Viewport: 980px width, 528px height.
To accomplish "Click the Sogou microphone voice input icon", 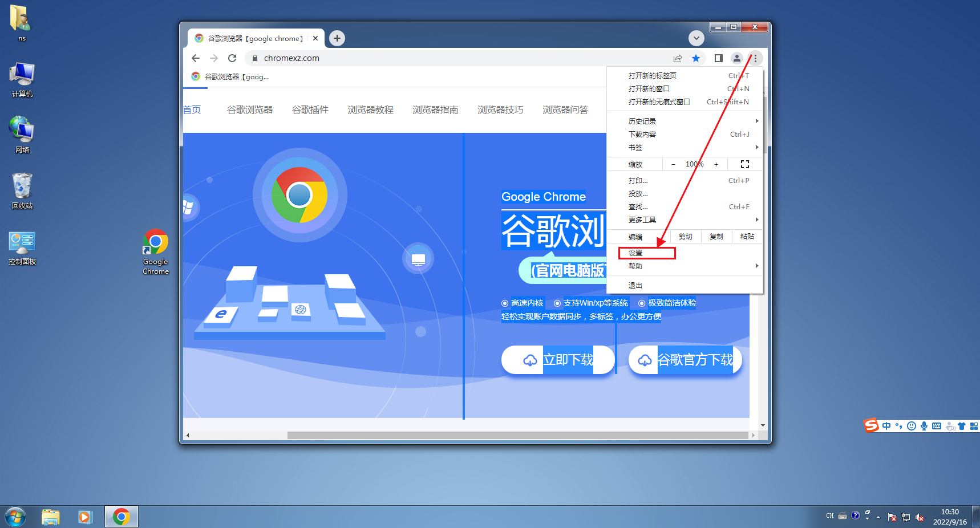I will coord(924,426).
